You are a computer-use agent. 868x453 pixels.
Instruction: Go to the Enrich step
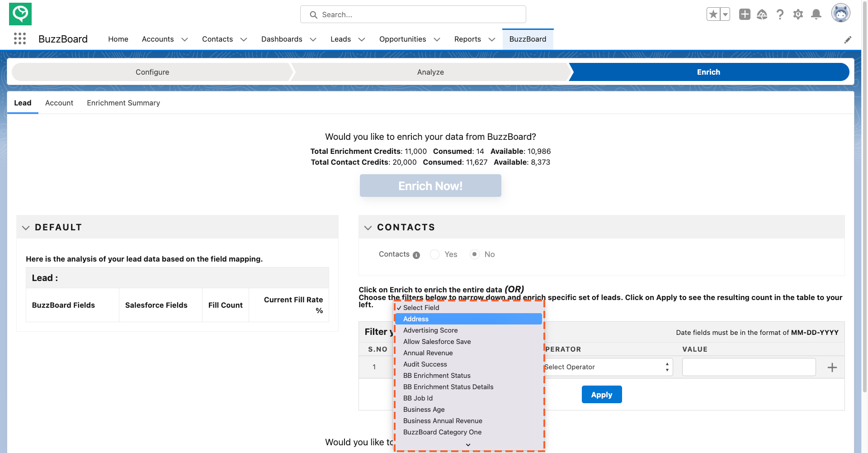click(708, 72)
